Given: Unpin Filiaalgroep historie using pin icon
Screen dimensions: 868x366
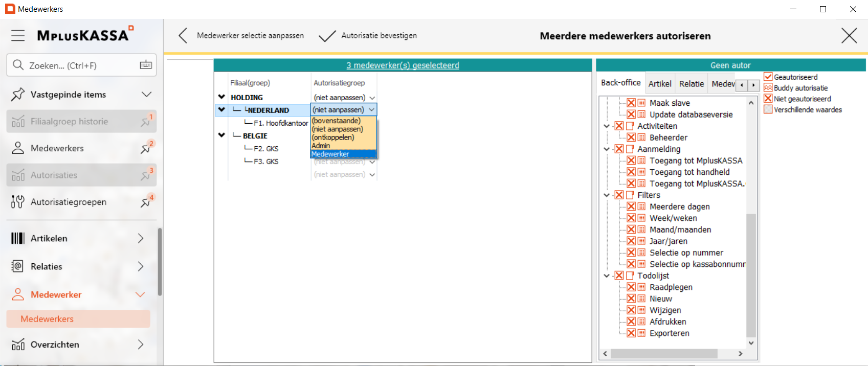Looking at the screenshot, I should coord(146,122).
